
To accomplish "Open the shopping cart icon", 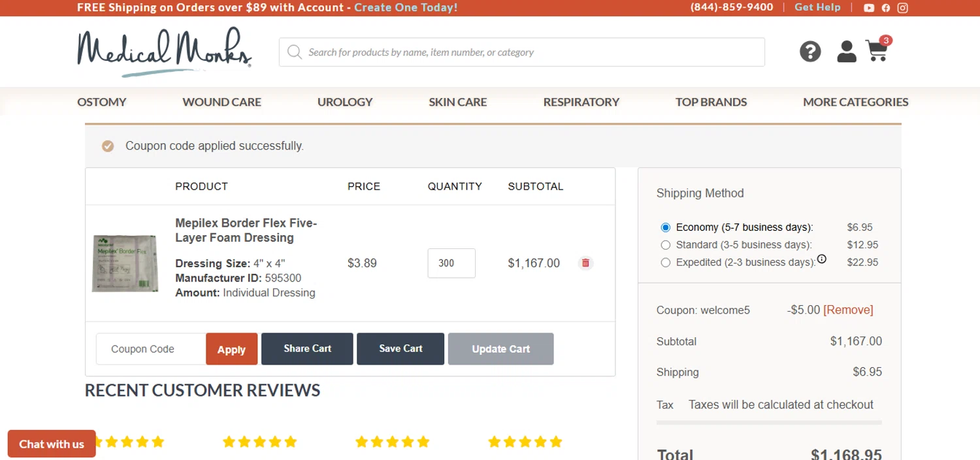I will [x=878, y=50].
